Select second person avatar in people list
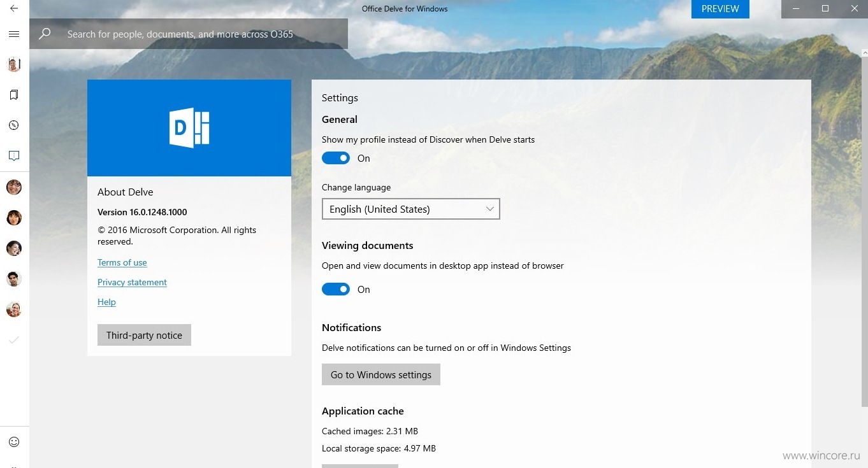Screen dimensions: 868x468 click(14, 218)
